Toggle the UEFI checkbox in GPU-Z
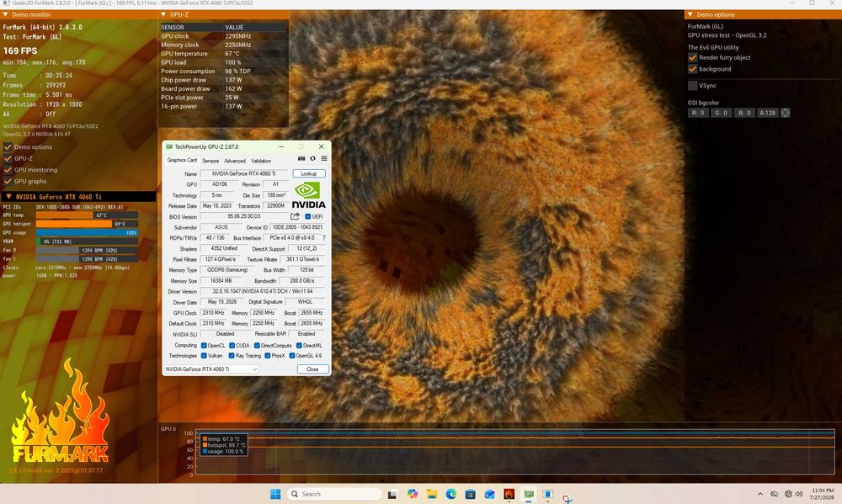The image size is (842, 504). coord(307,216)
